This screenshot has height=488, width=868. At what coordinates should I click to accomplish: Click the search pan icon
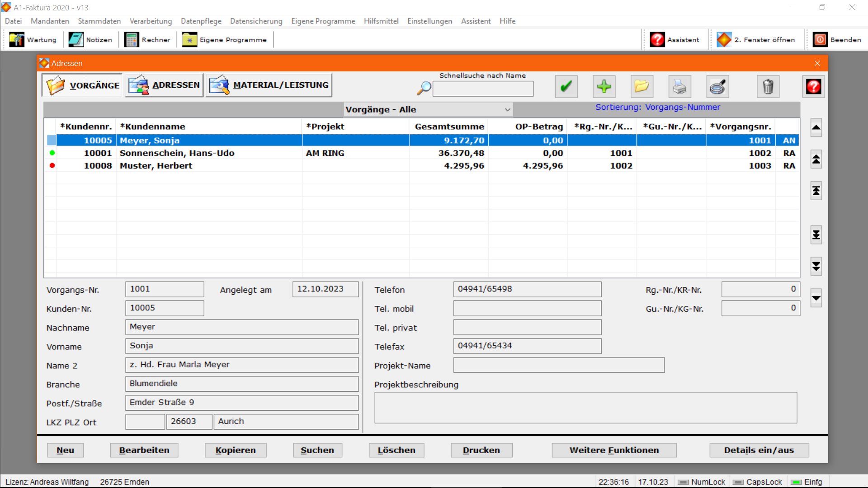coord(717,86)
